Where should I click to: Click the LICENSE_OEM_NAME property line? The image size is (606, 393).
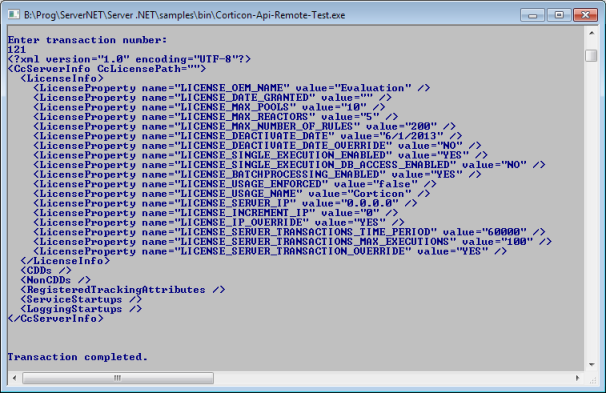pyautogui.click(x=232, y=88)
